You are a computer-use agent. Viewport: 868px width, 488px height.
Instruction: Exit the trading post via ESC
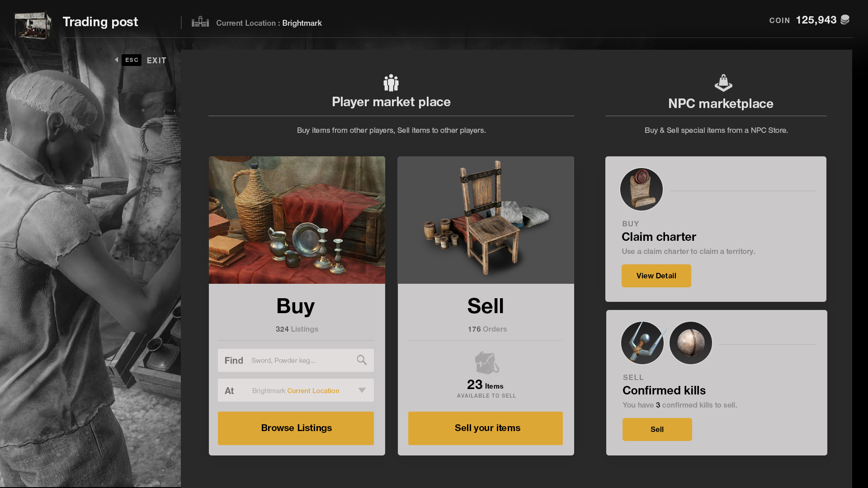132,60
